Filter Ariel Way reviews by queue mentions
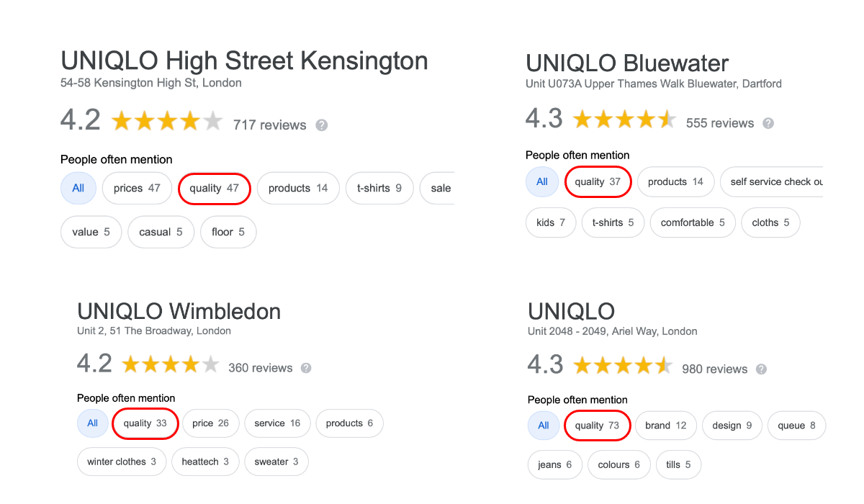Screen dimensions: 864x504 796,426
